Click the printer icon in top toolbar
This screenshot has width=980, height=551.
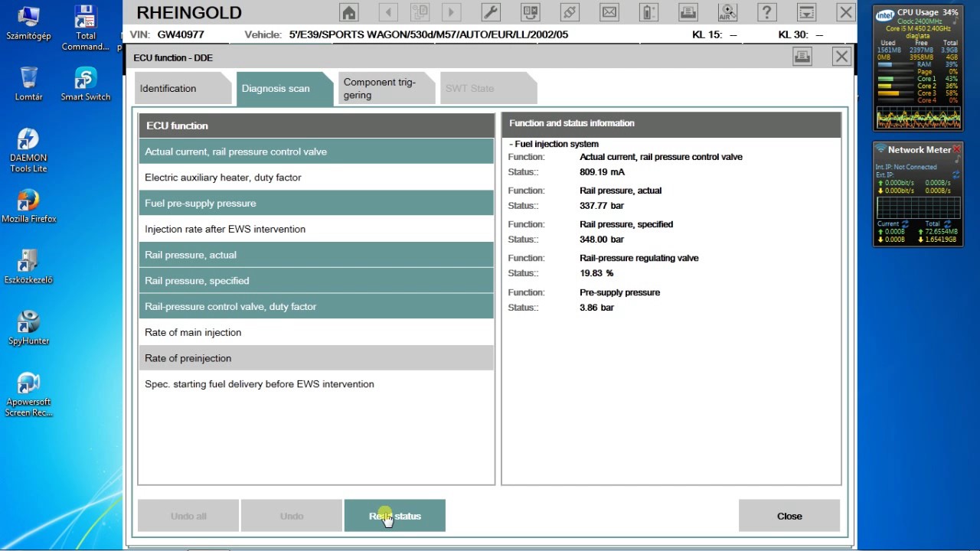(x=688, y=12)
